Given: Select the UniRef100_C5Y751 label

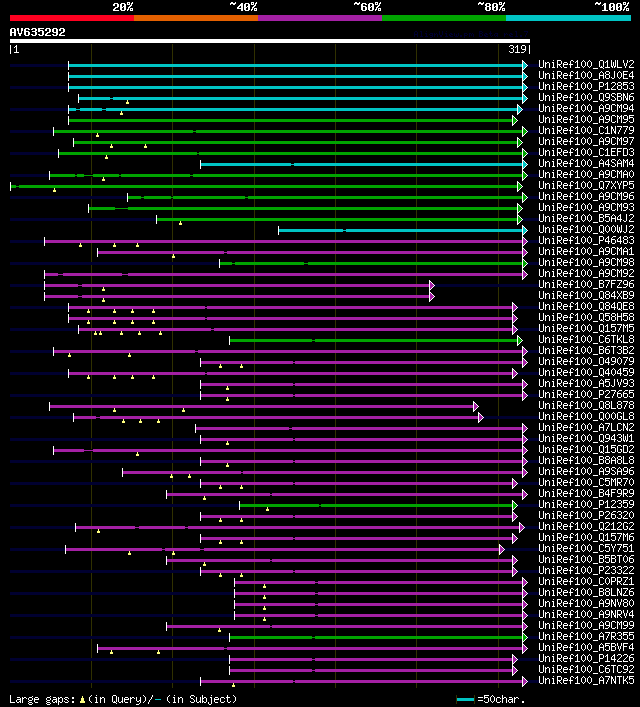Looking at the screenshot, I should click(x=586, y=549).
